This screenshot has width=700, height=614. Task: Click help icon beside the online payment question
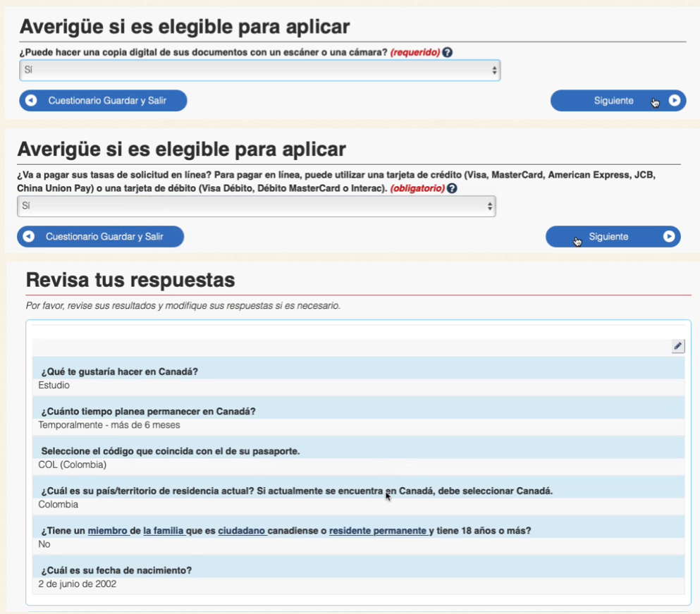[452, 189]
